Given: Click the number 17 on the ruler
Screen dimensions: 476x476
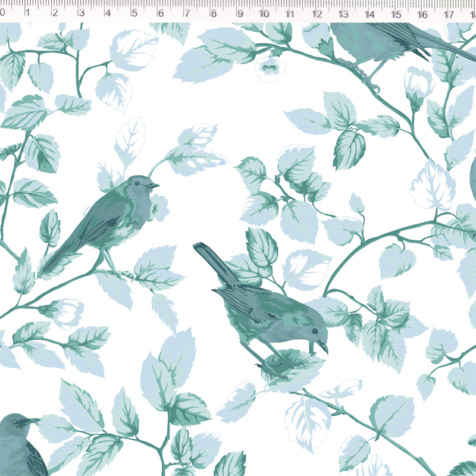Looking at the screenshot, I should click(449, 13).
